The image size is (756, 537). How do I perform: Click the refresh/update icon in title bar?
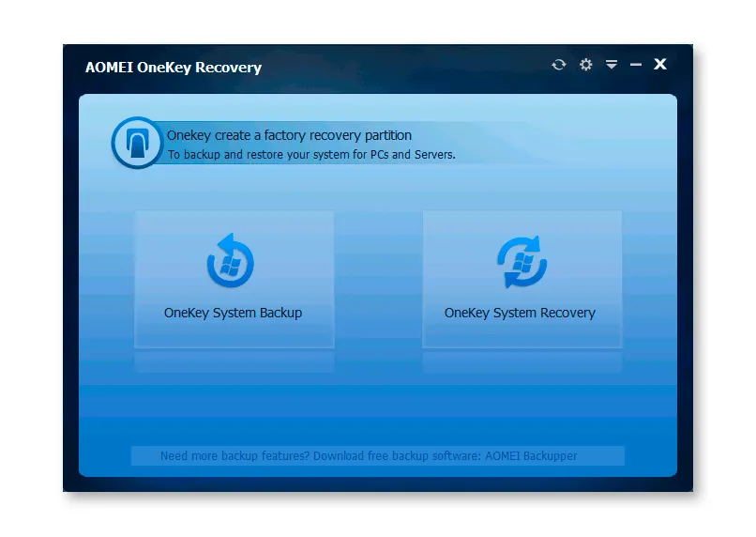point(559,65)
